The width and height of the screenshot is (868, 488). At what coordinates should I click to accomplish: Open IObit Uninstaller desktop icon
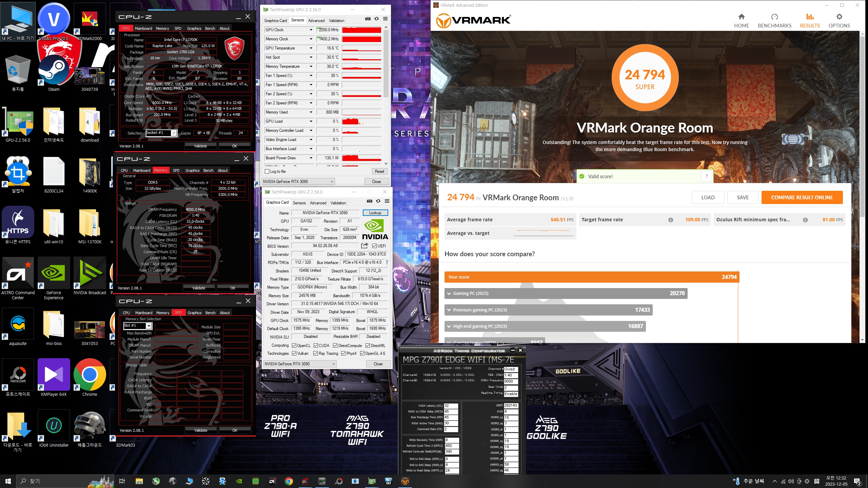pos(54,429)
